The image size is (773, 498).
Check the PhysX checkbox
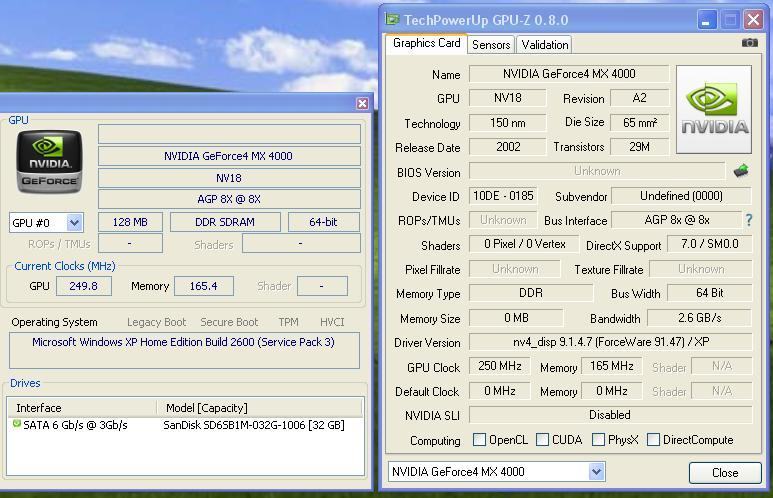pyautogui.click(x=598, y=439)
